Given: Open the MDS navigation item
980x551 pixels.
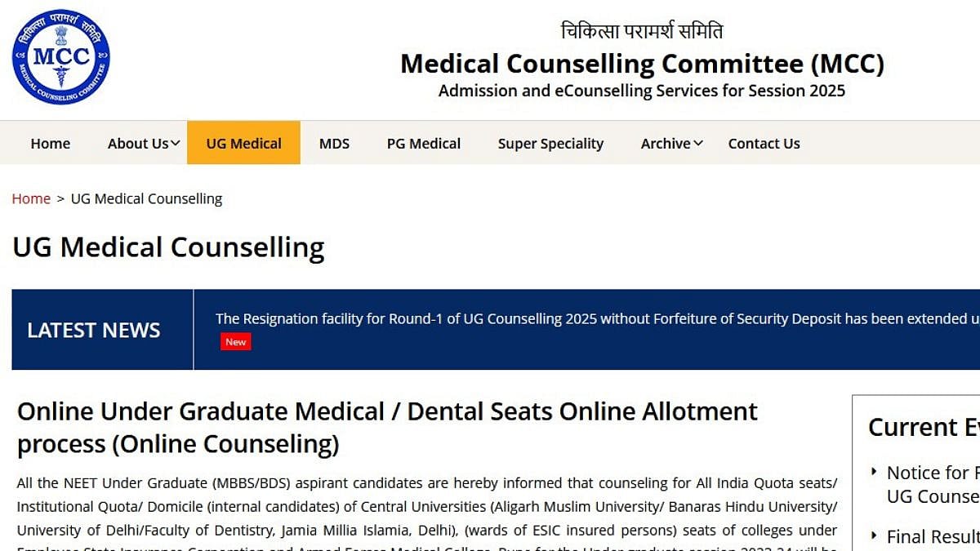Looking at the screenshot, I should (x=334, y=144).
